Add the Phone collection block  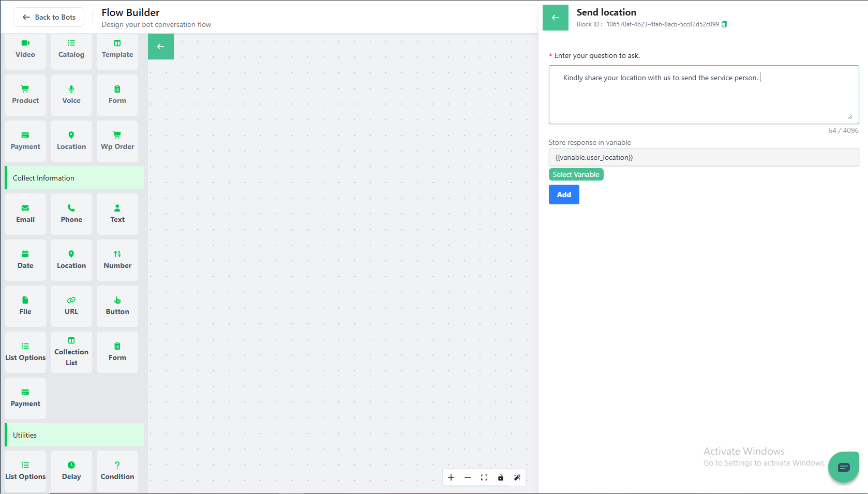tap(71, 214)
